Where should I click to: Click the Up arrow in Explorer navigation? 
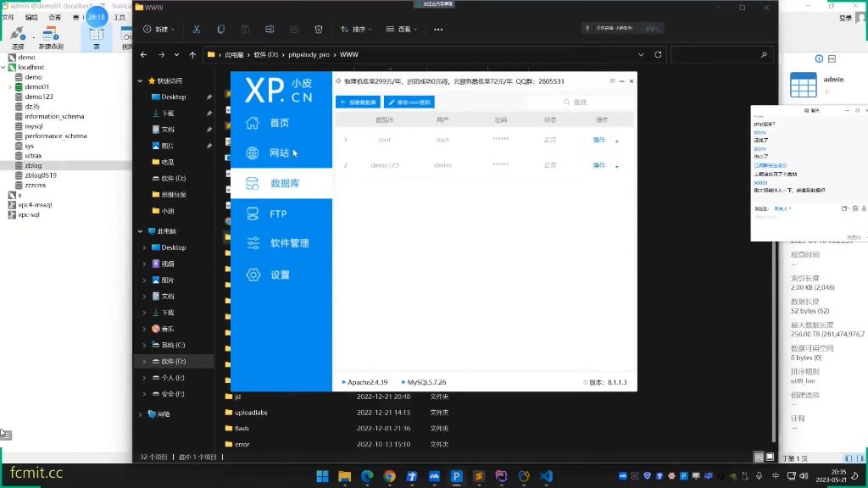(192, 55)
